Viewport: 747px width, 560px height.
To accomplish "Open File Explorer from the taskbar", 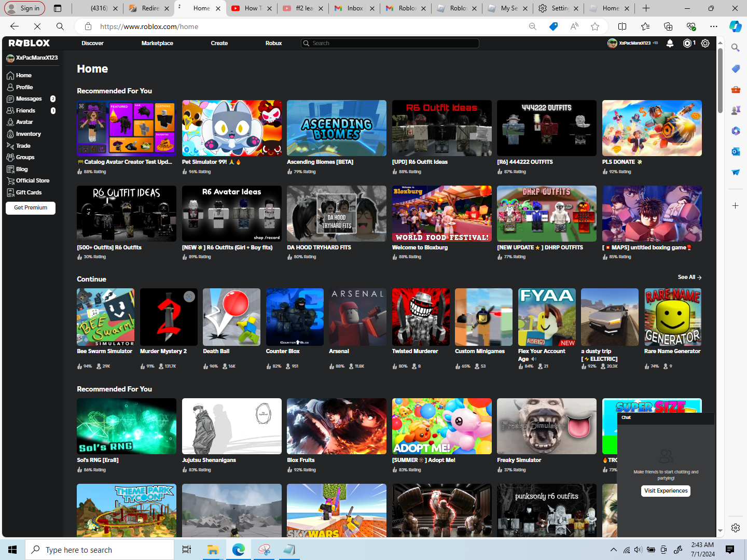I will pos(213,550).
